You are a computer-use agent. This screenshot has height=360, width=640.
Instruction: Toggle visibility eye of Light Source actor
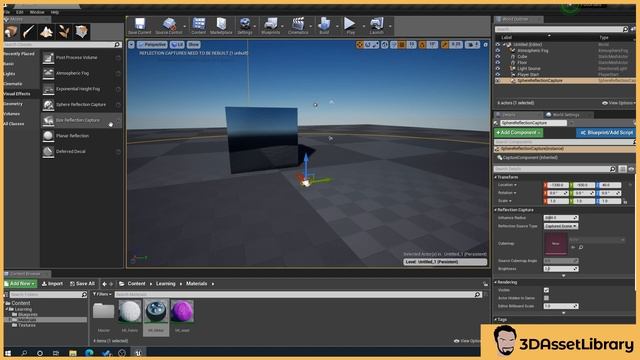(498, 69)
